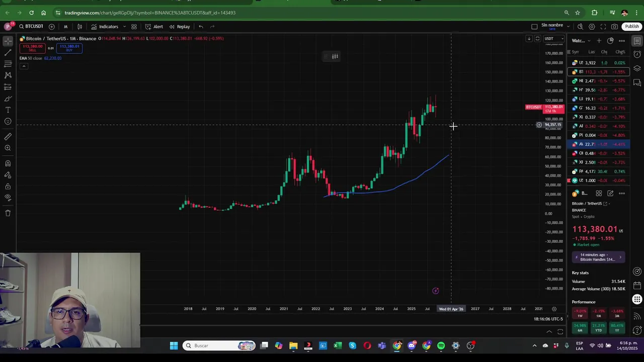Undo the last chart action

(x=201, y=27)
